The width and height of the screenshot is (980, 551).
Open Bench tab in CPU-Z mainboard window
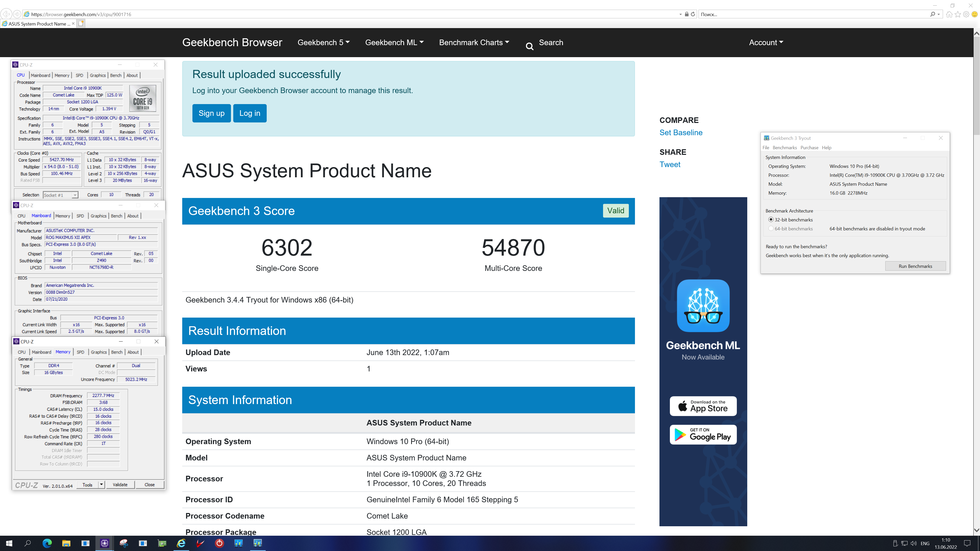point(116,216)
